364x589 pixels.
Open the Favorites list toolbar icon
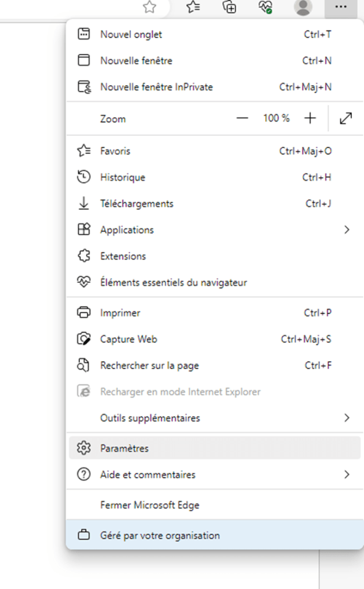point(194,7)
